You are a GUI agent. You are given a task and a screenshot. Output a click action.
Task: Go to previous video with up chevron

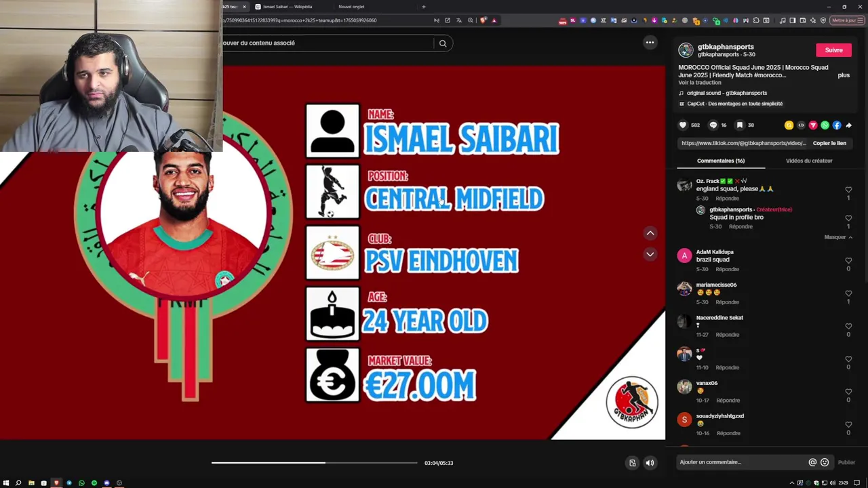650,233
